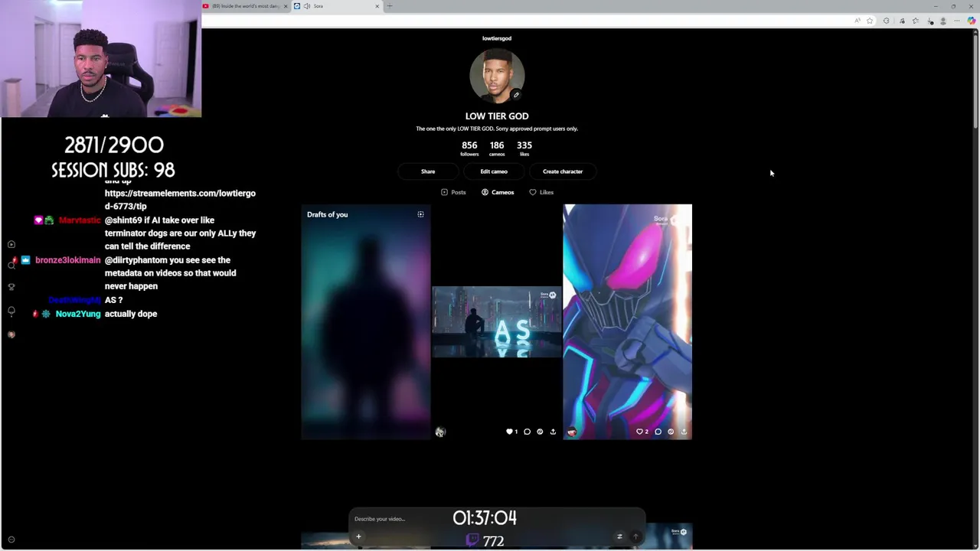
Task: Open the Copilot icon in browser
Action: pos(972,21)
